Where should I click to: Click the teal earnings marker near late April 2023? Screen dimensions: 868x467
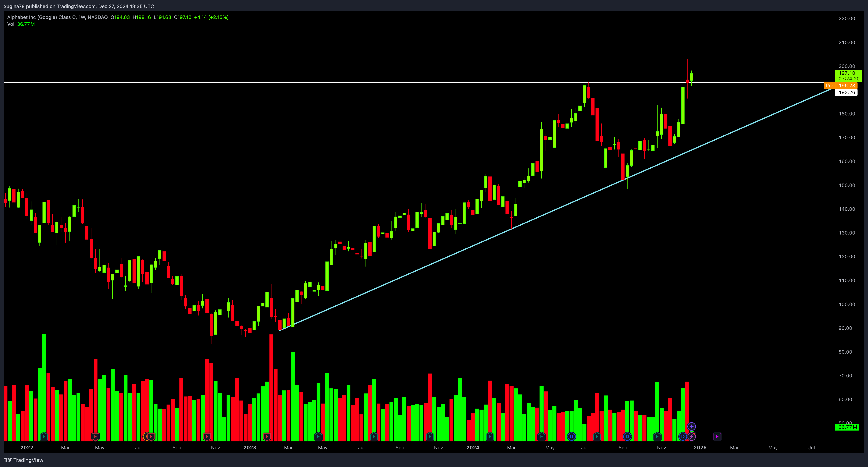[x=318, y=437]
